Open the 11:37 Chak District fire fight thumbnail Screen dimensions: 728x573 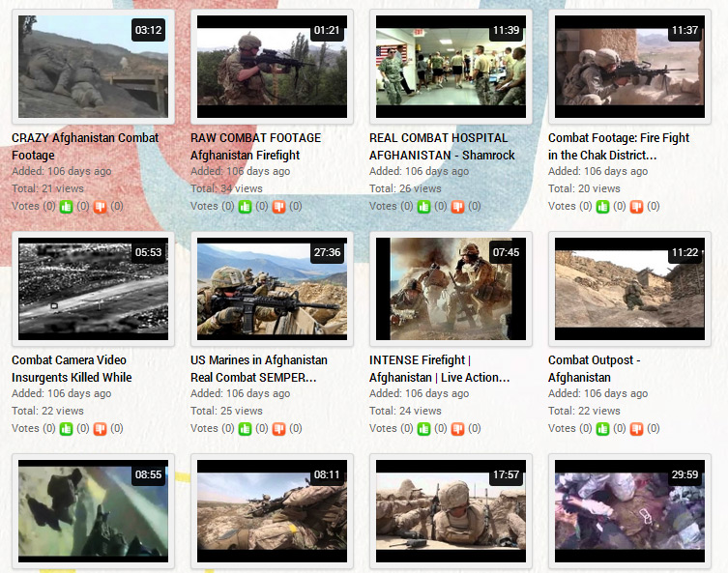[x=629, y=67]
